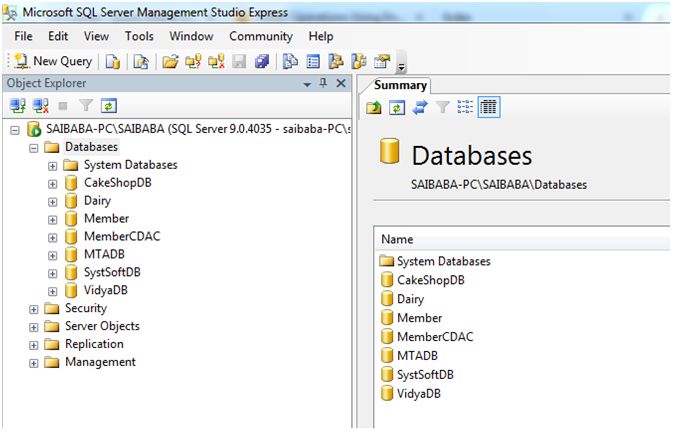Refresh the Object Explorer tree

(109, 106)
